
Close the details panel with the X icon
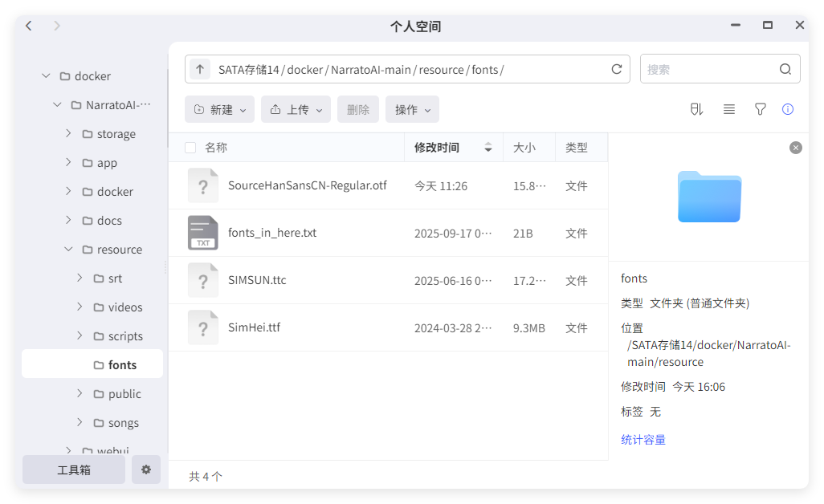tap(795, 148)
